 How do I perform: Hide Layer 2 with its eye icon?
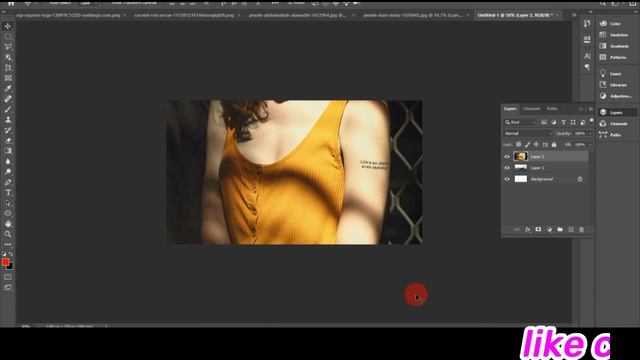pyautogui.click(x=507, y=157)
